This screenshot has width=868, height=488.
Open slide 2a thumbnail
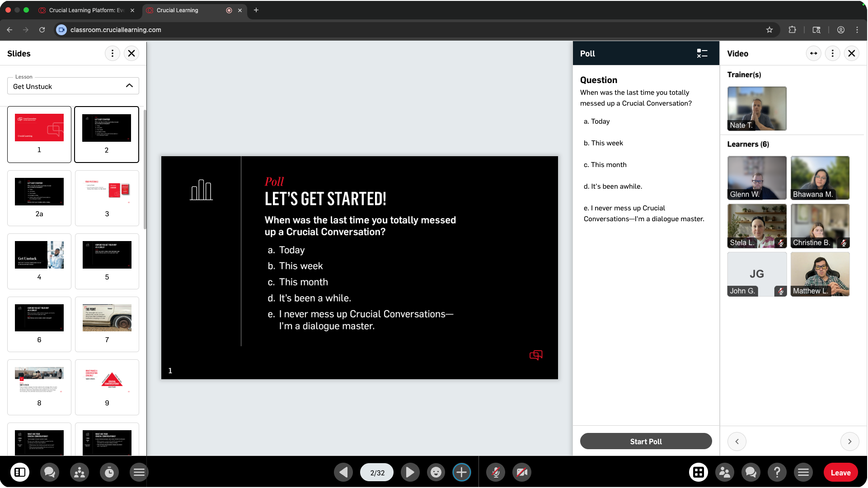click(39, 198)
